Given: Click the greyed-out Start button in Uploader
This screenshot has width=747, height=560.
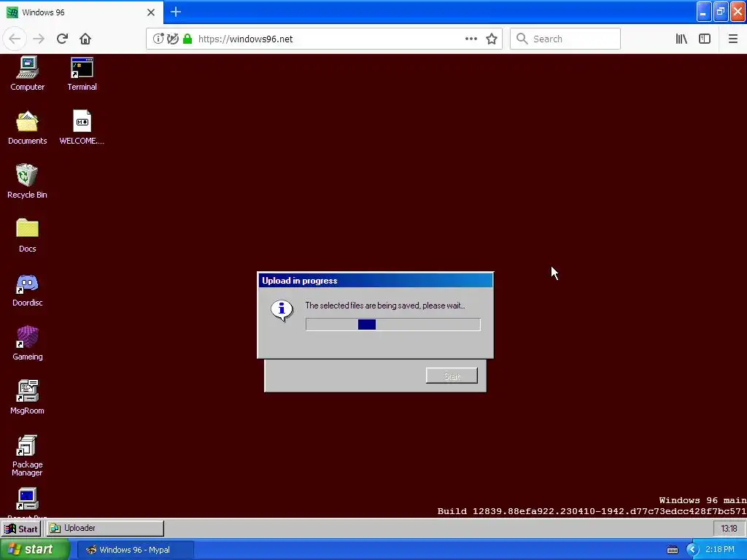Looking at the screenshot, I should (452, 376).
